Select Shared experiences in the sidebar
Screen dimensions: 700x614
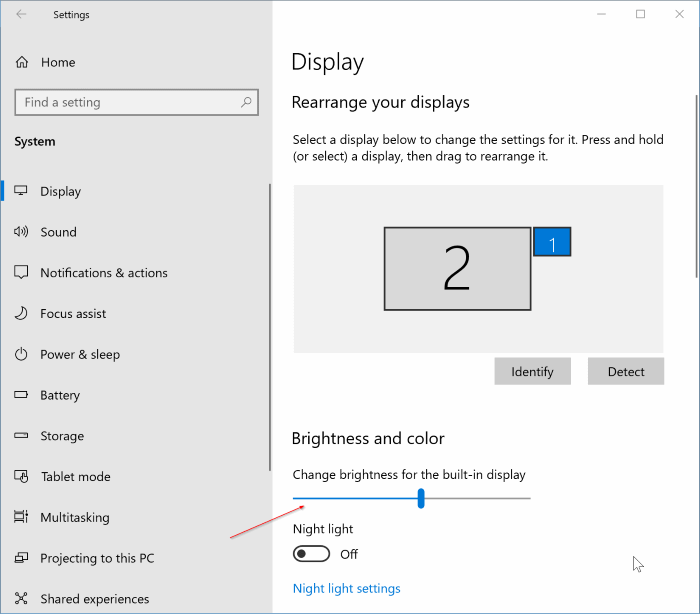pyautogui.click(x=94, y=599)
